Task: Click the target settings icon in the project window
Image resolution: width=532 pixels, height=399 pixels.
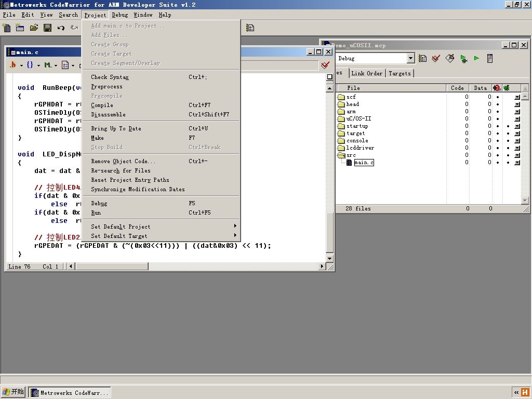Action: 422,58
